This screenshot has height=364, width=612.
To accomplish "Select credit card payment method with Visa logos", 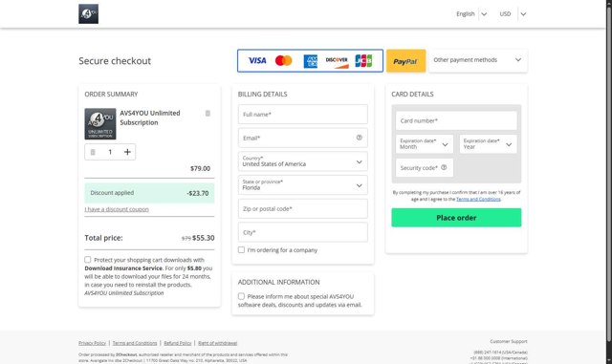I will 310,60.
